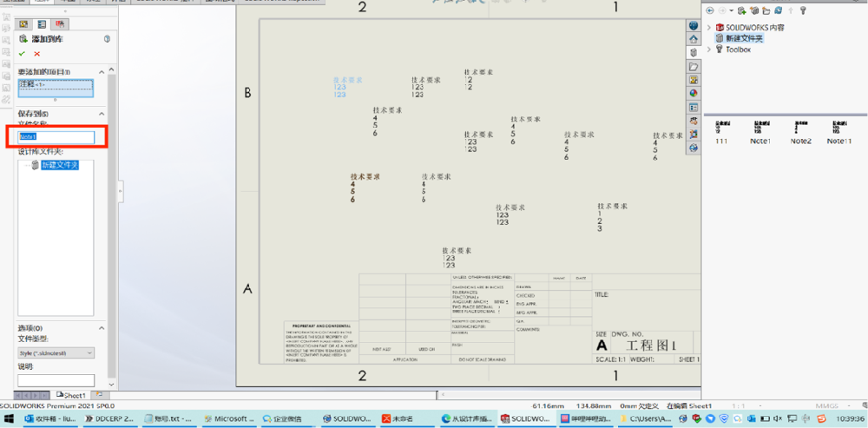Click the Add Sheet tab icon

[x=99, y=395]
